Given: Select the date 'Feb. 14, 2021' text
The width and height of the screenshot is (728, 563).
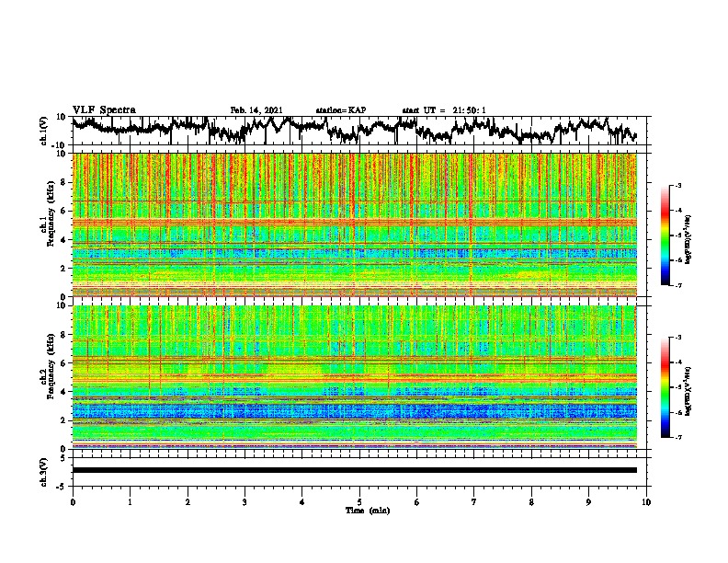Looking at the screenshot, I should [x=256, y=110].
